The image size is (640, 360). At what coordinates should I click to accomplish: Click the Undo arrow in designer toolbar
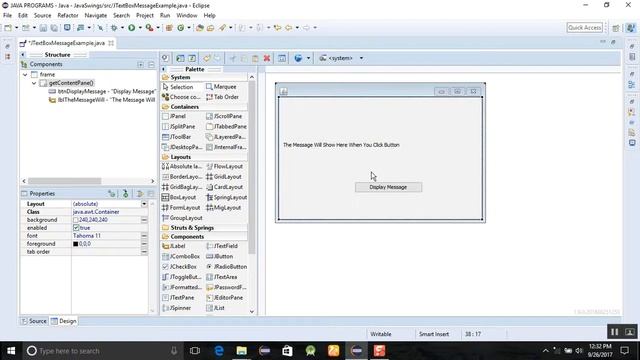tap(207, 58)
